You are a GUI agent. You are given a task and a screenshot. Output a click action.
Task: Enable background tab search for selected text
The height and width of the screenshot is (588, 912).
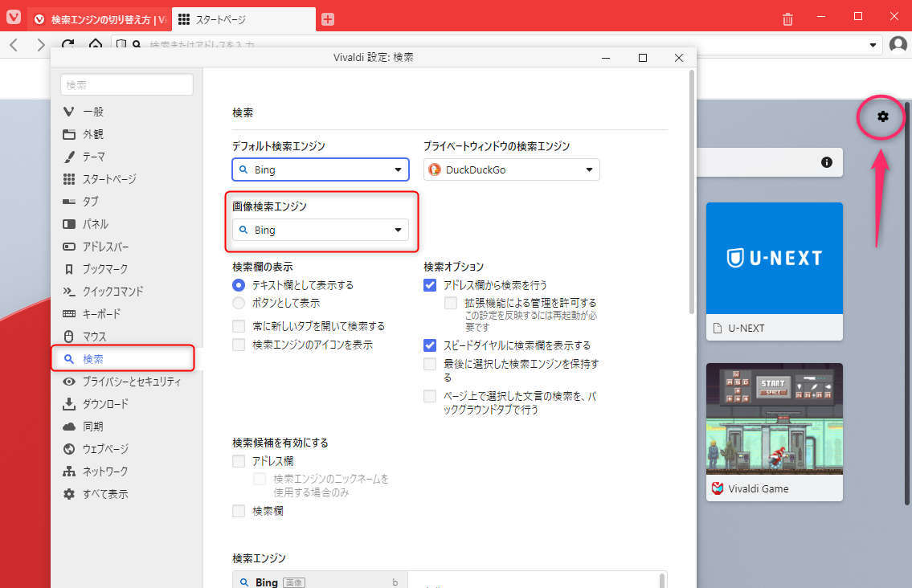[430, 396]
